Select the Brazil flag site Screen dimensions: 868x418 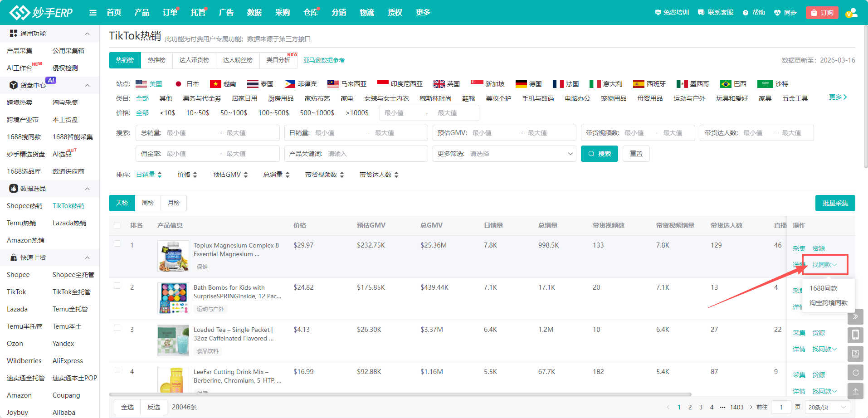tap(726, 84)
